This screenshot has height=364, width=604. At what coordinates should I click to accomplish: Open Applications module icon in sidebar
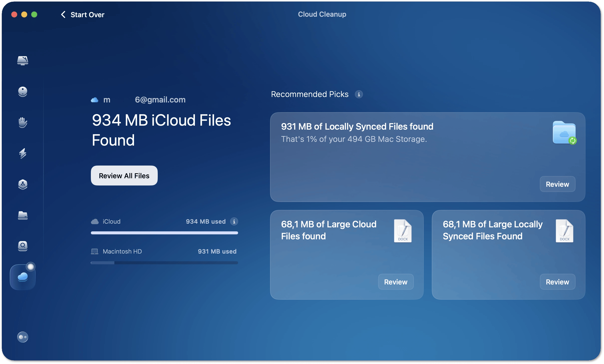[x=23, y=184]
